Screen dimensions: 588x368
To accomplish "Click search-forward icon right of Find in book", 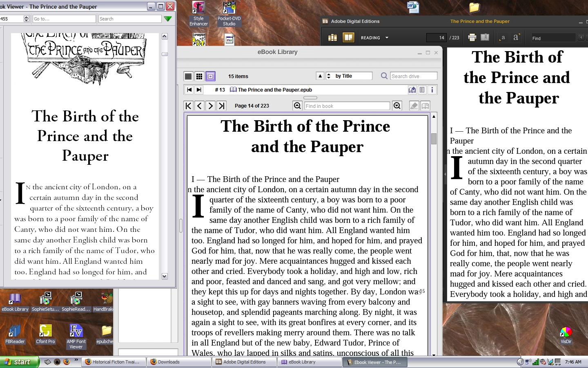I will point(397,106).
